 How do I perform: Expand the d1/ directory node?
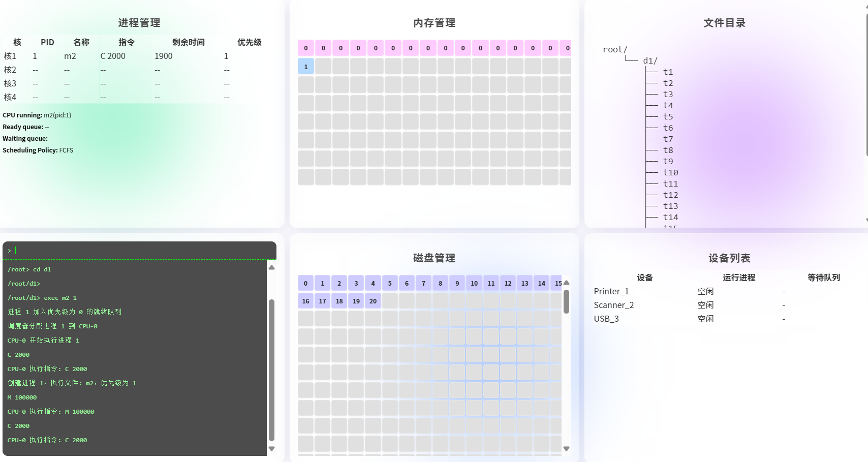click(x=650, y=60)
